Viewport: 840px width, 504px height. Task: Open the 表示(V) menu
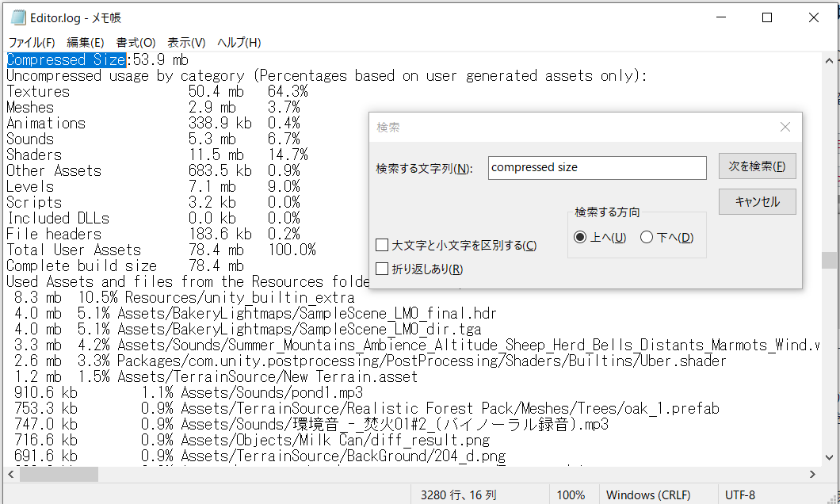pyautogui.click(x=186, y=42)
